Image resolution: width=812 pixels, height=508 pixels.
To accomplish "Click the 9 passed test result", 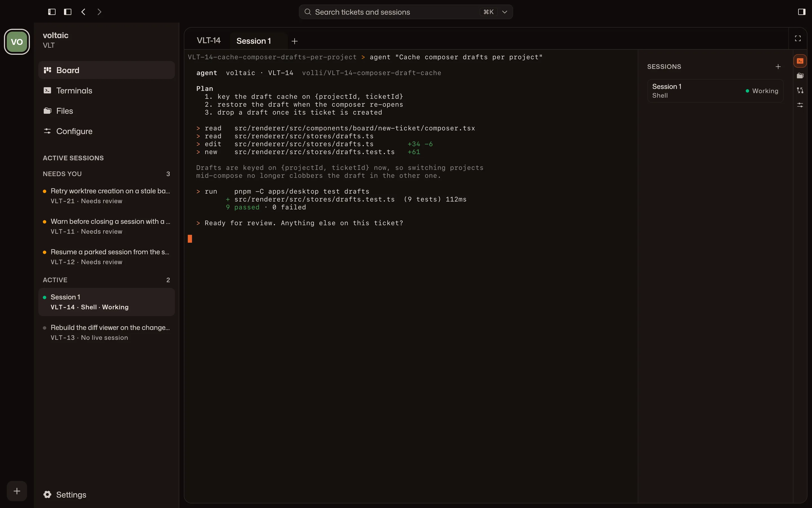I will pos(242,207).
